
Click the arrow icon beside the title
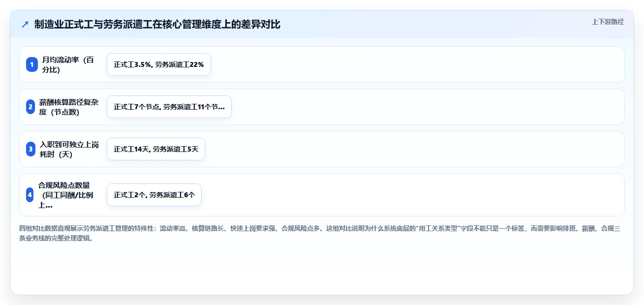tap(25, 24)
